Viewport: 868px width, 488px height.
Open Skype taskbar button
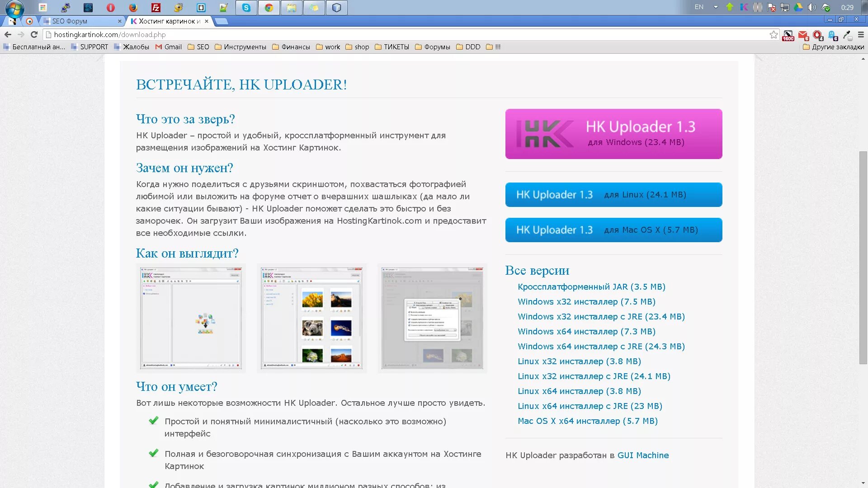pos(246,8)
